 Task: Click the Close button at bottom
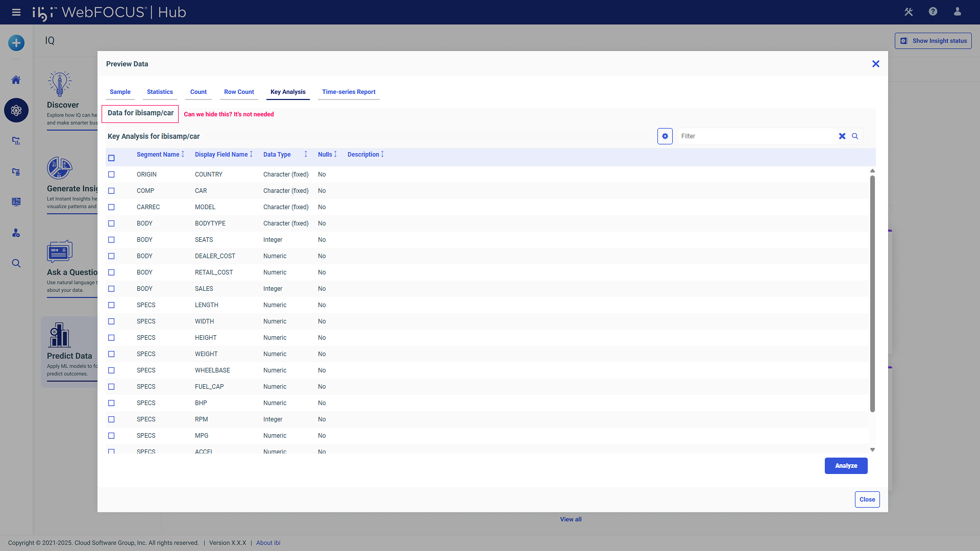pyautogui.click(x=867, y=499)
